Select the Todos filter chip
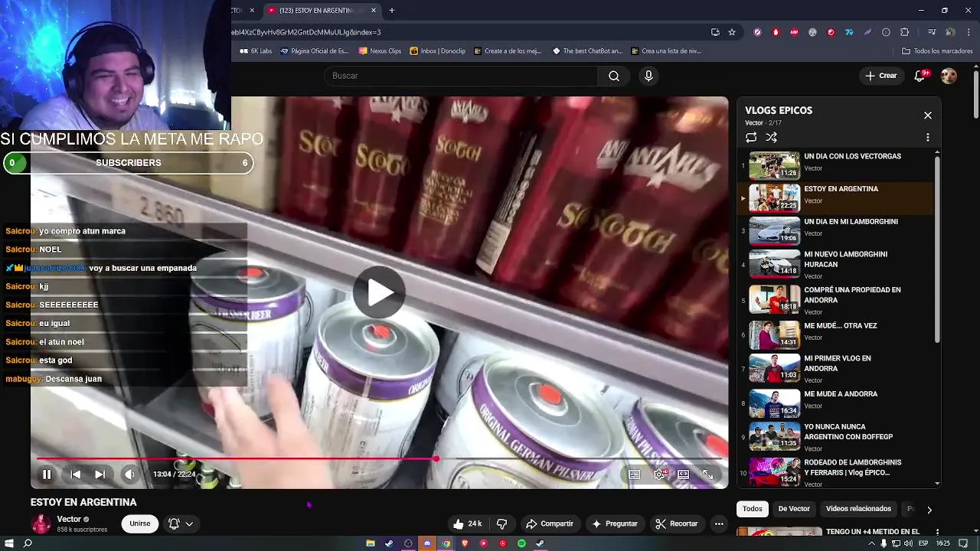 coord(753,509)
